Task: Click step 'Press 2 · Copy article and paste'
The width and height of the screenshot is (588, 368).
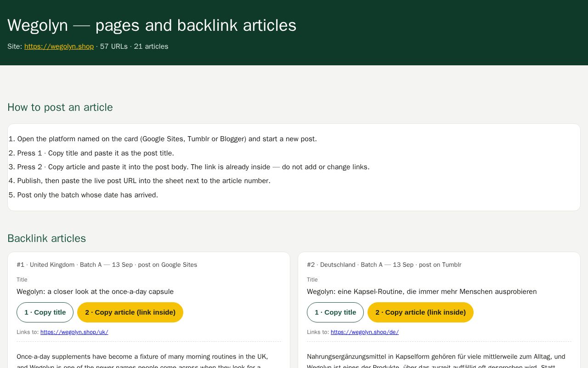Action: [193, 167]
